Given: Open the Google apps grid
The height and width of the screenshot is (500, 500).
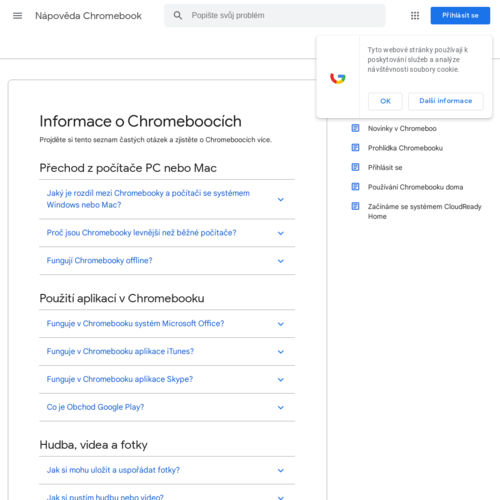Looking at the screenshot, I should coord(415,16).
